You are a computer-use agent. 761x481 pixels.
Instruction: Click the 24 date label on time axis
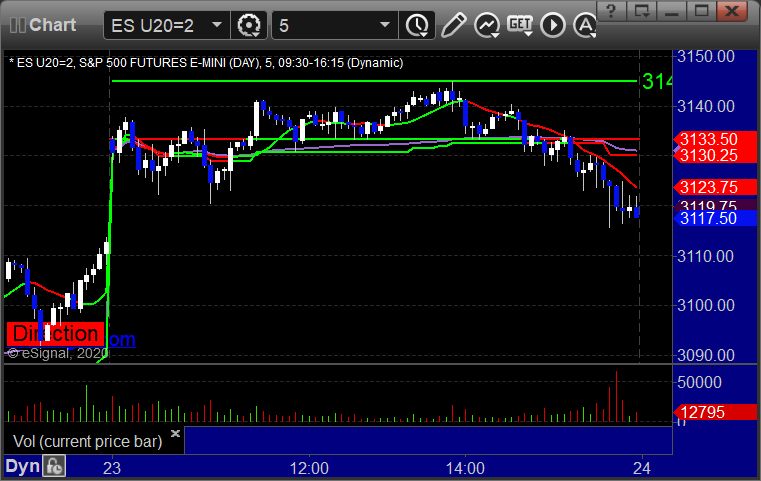[642, 468]
